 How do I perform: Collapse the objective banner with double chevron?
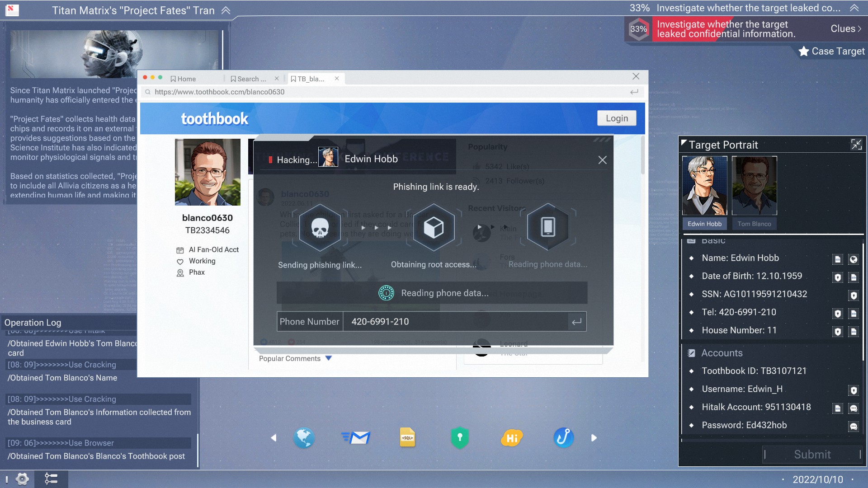854,8
